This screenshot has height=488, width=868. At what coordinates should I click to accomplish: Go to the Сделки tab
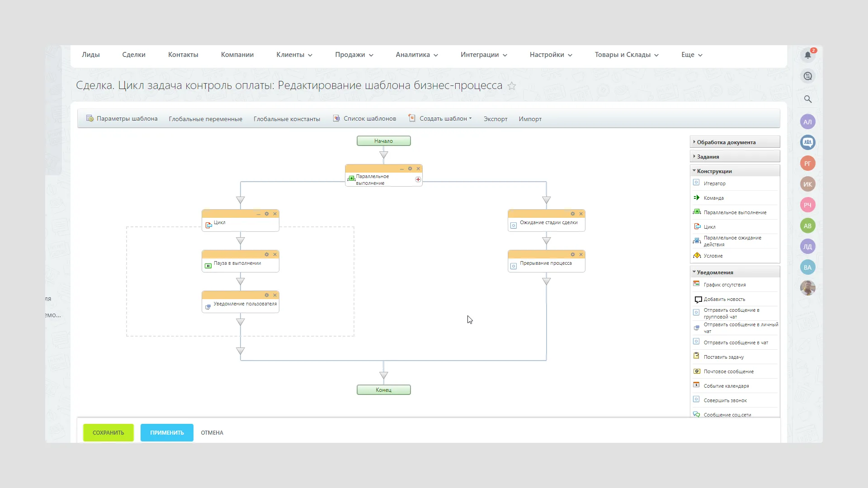click(134, 55)
